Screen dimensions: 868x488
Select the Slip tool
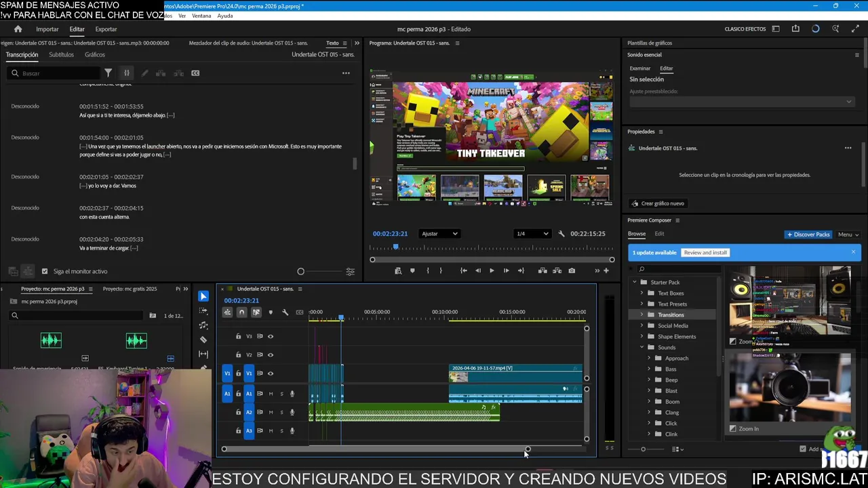(203, 354)
